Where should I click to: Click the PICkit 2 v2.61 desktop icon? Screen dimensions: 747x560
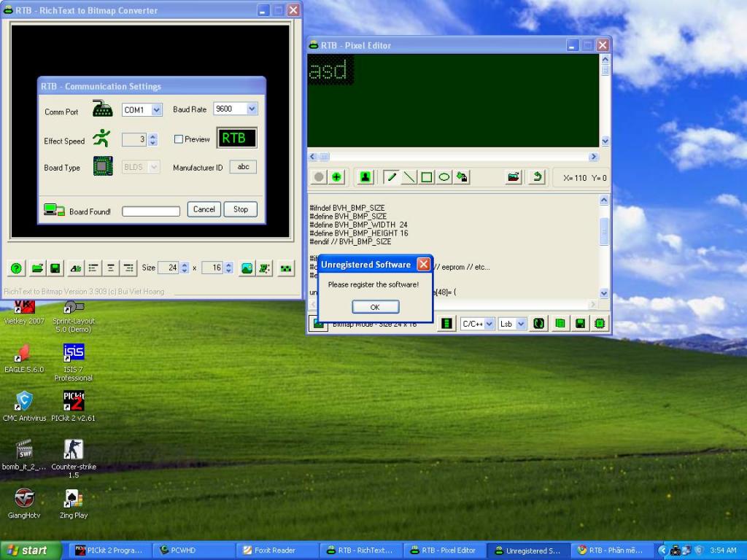[74, 406]
